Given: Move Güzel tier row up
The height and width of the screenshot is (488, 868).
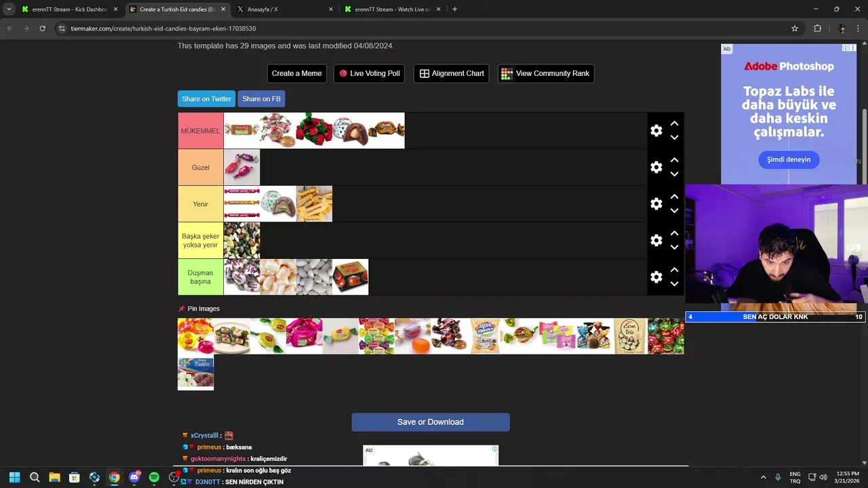Looking at the screenshot, I should (x=674, y=161).
